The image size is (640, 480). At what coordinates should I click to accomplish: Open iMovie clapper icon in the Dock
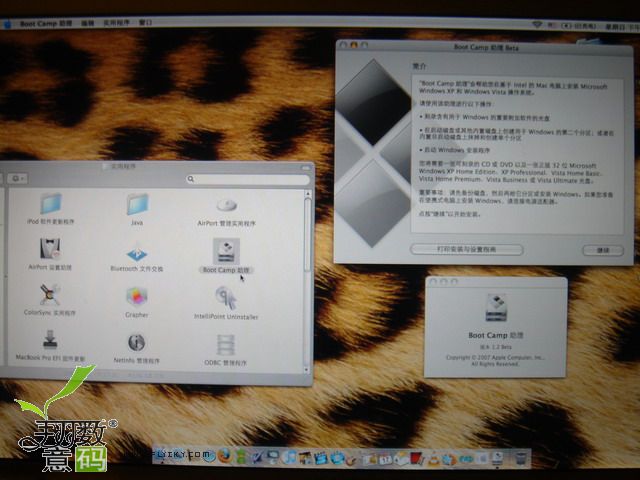click(320, 458)
